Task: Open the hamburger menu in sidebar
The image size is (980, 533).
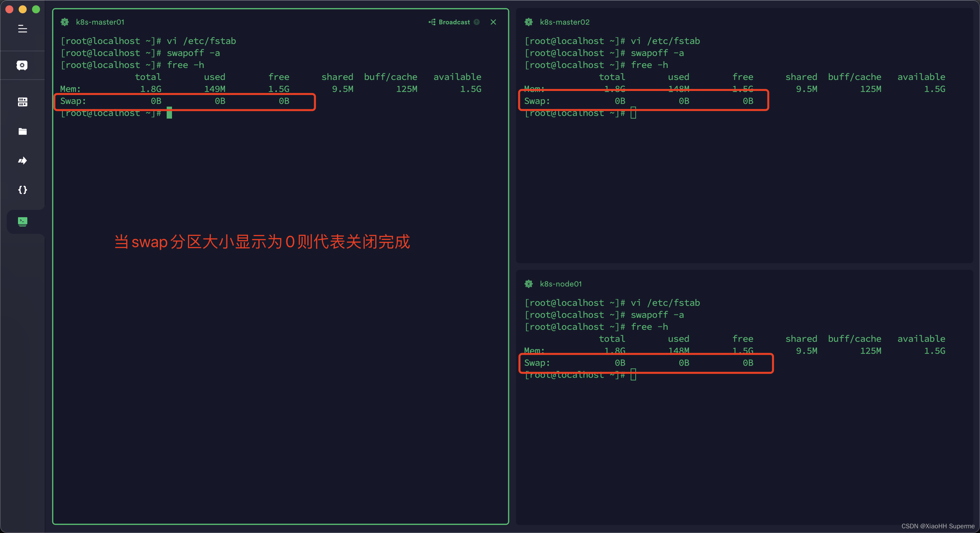Action: [22, 29]
